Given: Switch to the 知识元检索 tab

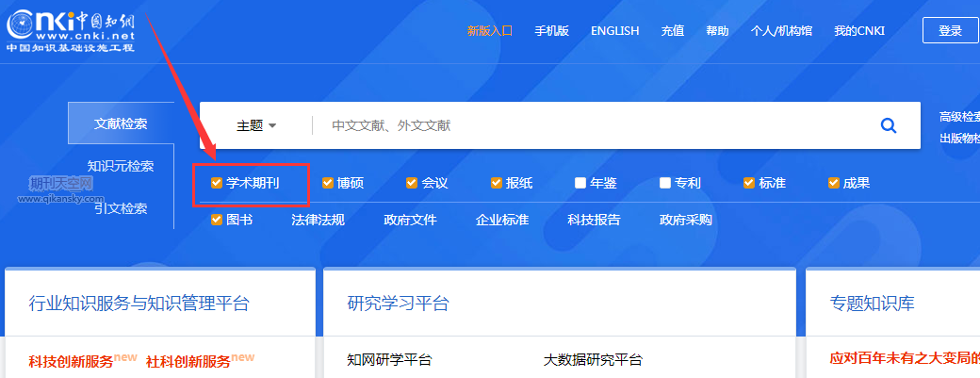Looking at the screenshot, I should [121, 166].
